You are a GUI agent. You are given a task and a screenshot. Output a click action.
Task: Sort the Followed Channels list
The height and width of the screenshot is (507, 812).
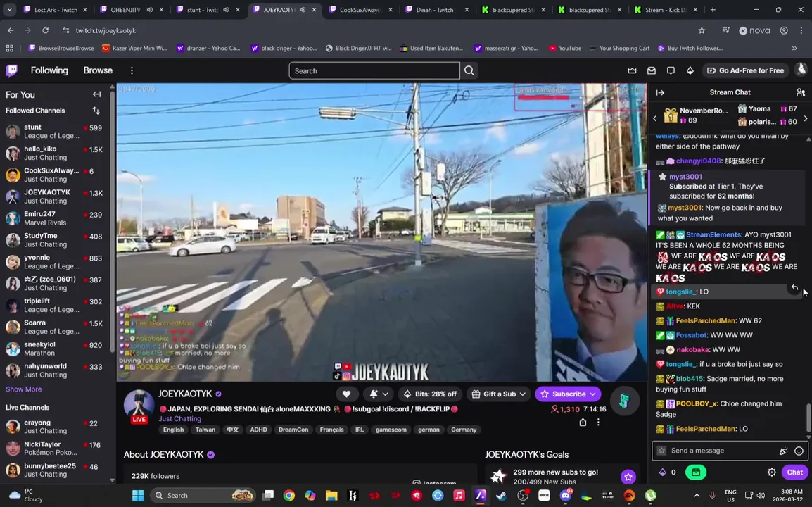tap(96, 111)
